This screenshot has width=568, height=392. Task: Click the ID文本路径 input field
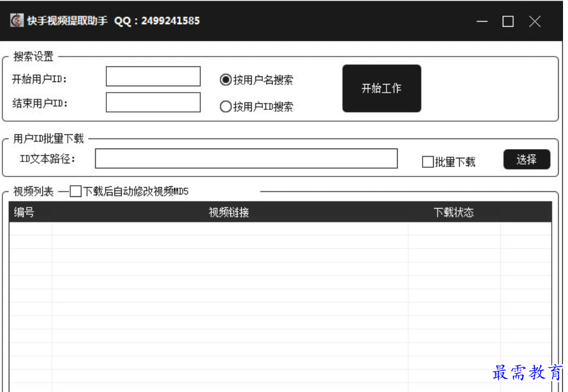click(246, 158)
